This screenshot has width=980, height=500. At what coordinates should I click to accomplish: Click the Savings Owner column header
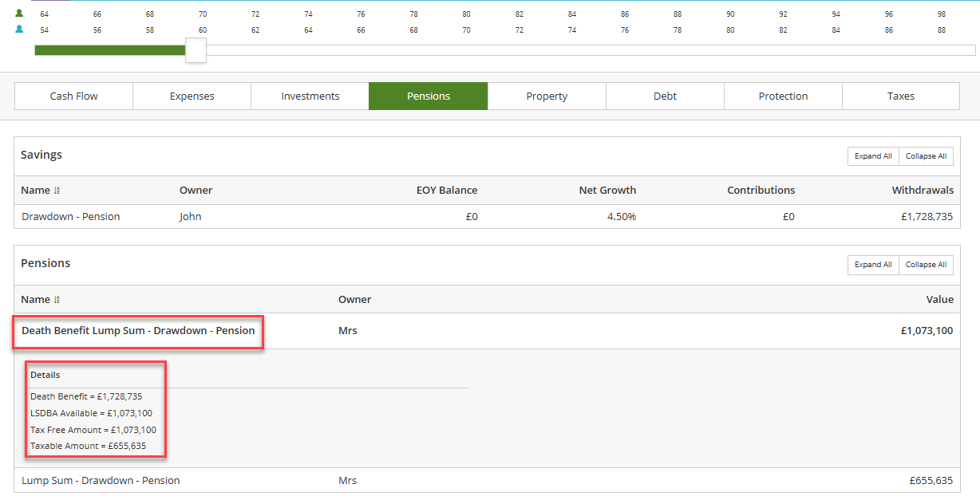pos(196,191)
